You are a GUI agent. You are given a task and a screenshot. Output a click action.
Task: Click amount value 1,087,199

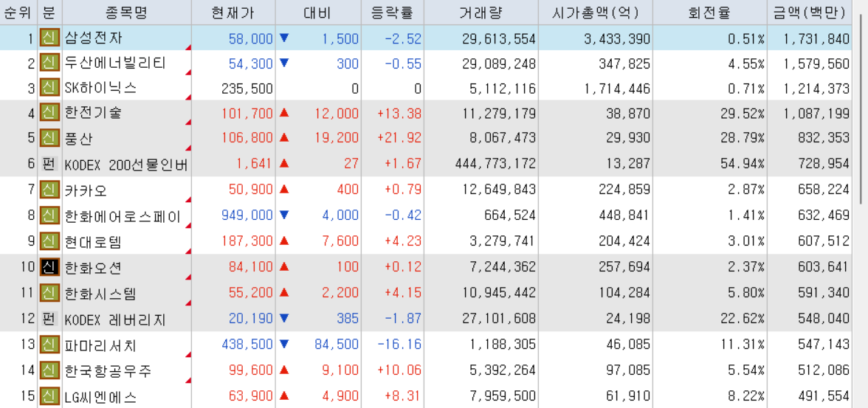click(816, 113)
